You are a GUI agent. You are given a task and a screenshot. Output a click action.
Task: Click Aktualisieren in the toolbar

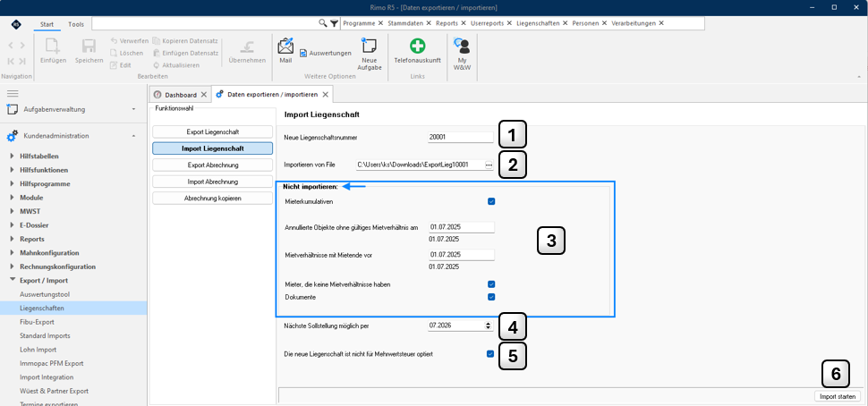click(176, 65)
